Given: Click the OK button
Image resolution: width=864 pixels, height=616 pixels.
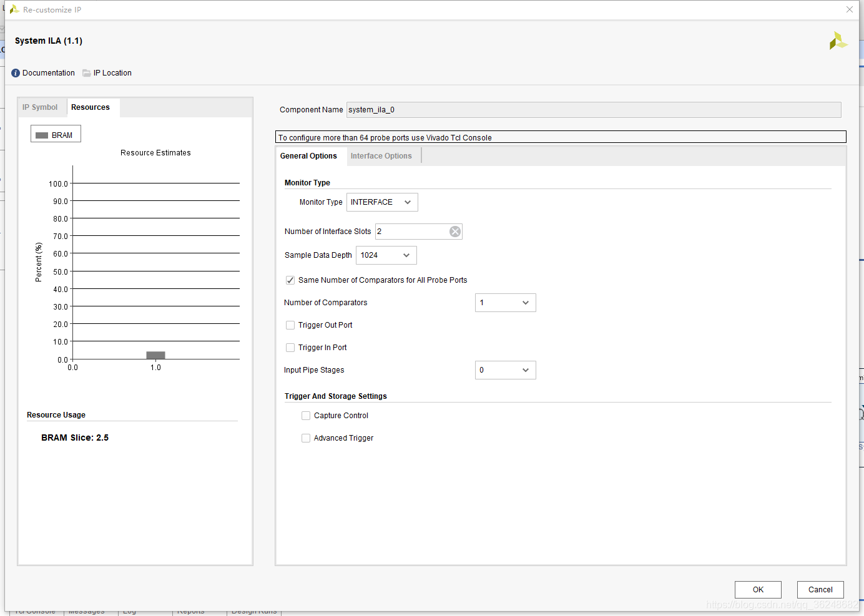Looking at the screenshot, I should [758, 590].
